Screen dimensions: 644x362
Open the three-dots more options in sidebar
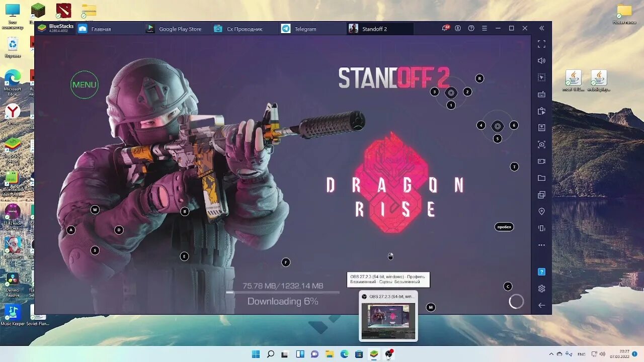point(541,245)
